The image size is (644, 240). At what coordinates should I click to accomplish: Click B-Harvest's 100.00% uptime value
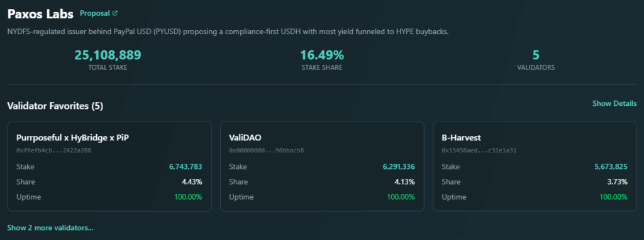[614, 197]
